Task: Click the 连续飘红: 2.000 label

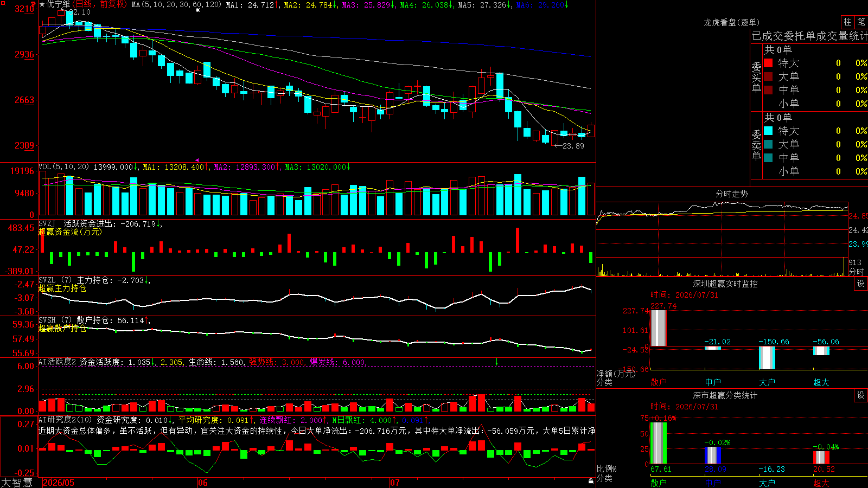Action: tap(293, 420)
